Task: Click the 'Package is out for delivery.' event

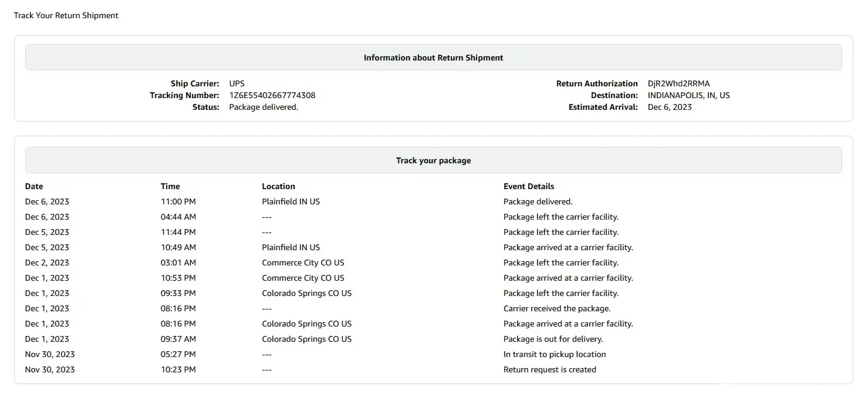Action: [553, 339]
